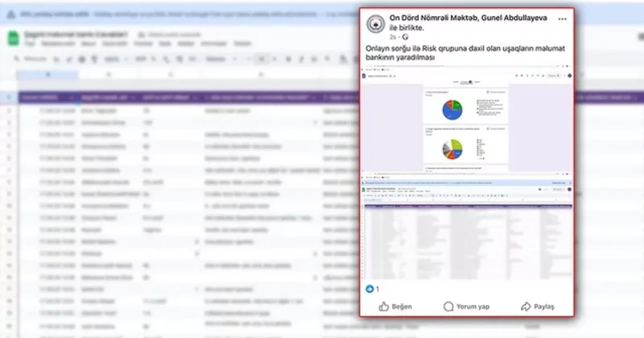Click the Yorum yap button
The width and height of the screenshot is (644, 338).
coord(467,307)
